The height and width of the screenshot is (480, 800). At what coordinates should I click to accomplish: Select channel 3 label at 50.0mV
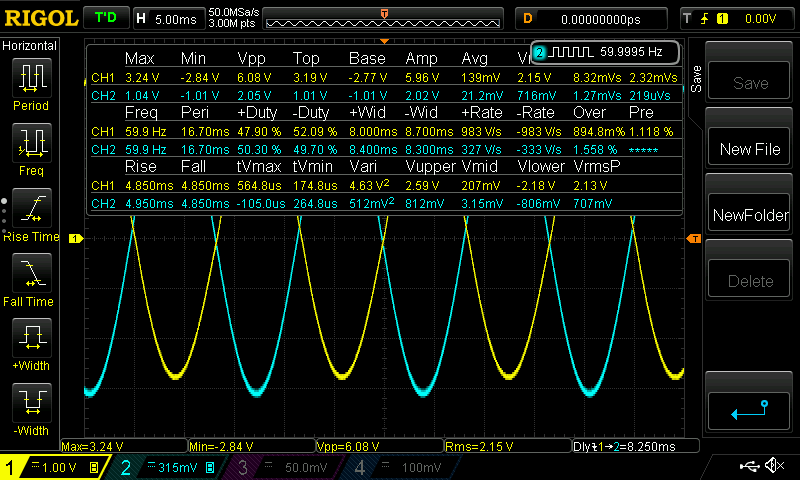[282, 467]
